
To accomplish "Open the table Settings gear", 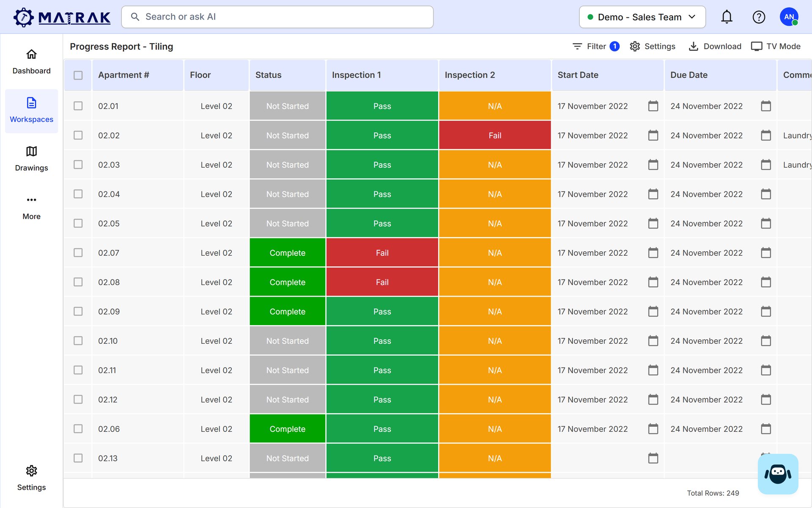I will click(652, 46).
